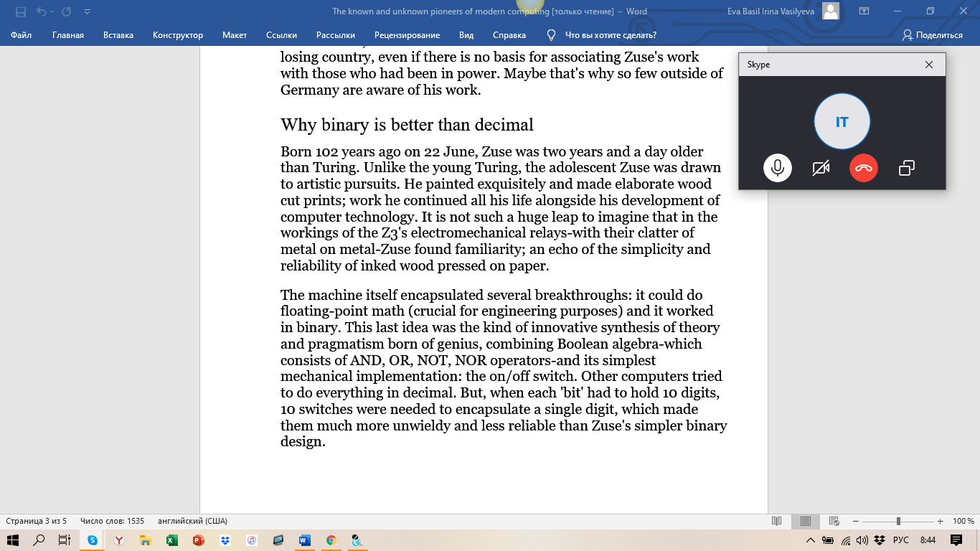Toggle the Print Layout view button
Screen dimensions: 980x551
[x=806, y=521]
